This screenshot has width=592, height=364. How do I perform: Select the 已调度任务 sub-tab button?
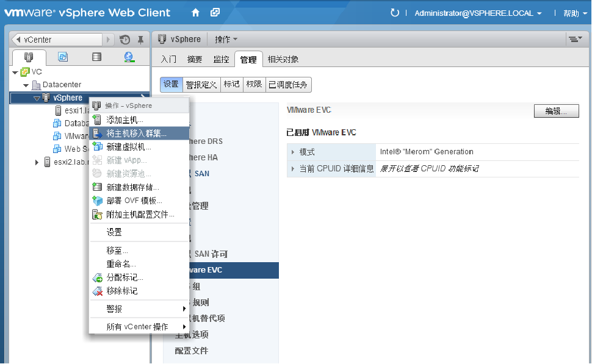[288, 85]
